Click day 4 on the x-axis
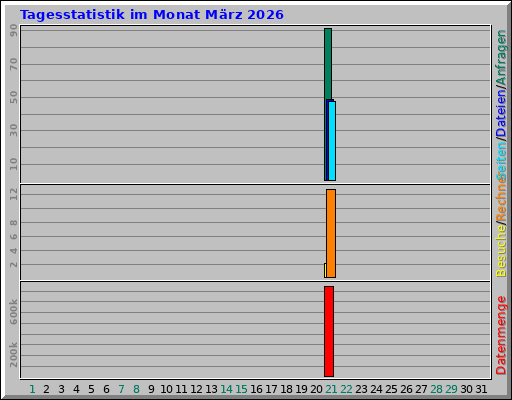The image size is (512, 400). [x=76, y=389]
